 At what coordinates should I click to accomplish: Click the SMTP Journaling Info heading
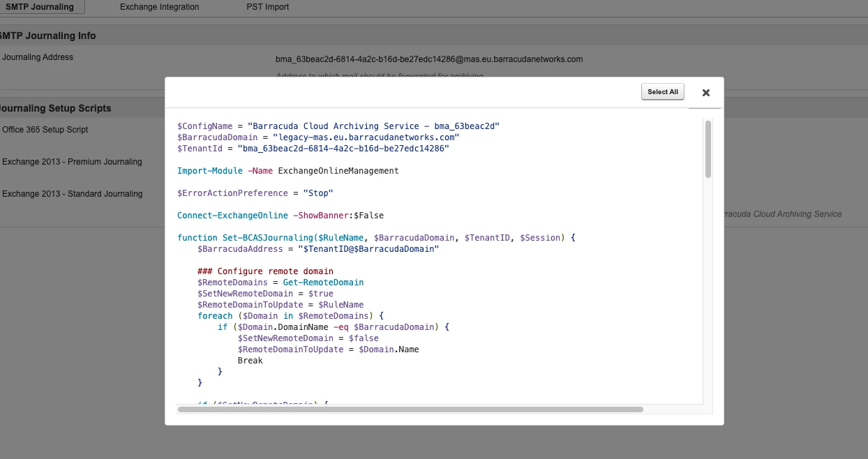click(48, 36)
